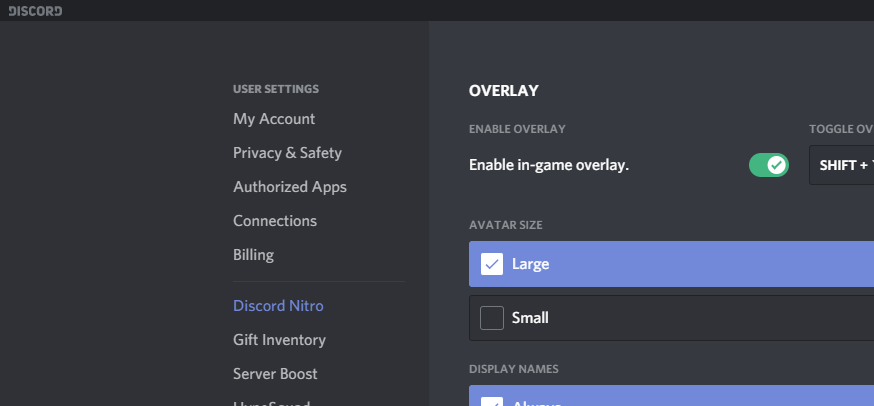This screenshot has height=406, width=874.
Task: Go to Server Boost settings
Action: [x=275, y=374]
